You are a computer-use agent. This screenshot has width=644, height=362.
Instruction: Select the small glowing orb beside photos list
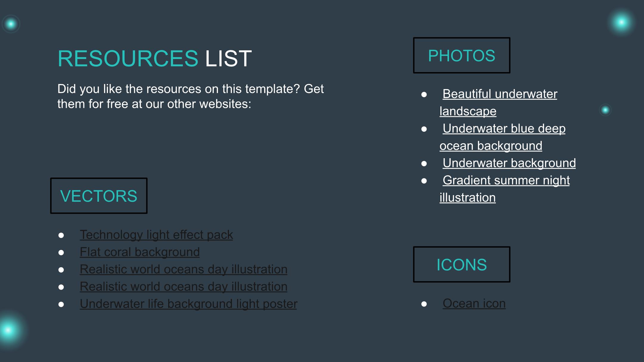click(x=605, y=110)
